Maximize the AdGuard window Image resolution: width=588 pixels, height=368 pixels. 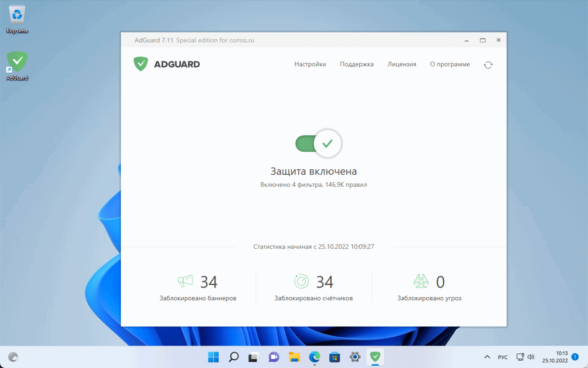[x=483, y=40]
